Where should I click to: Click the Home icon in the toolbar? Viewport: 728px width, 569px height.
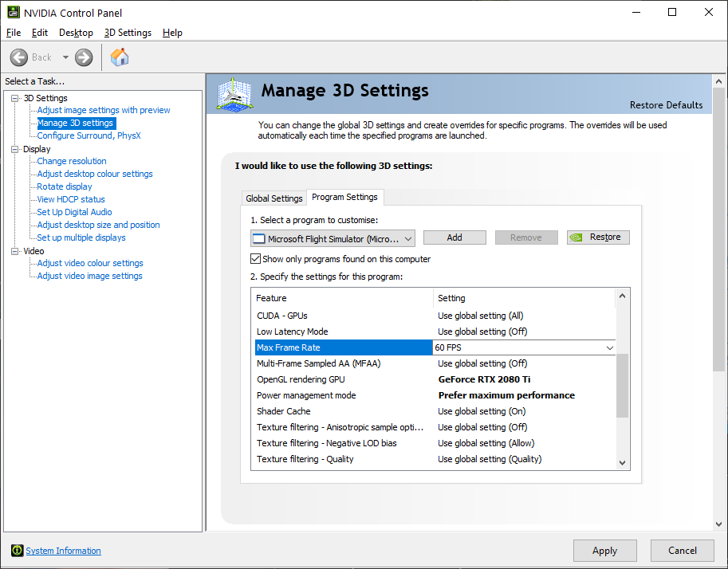[x=120, y=57]
